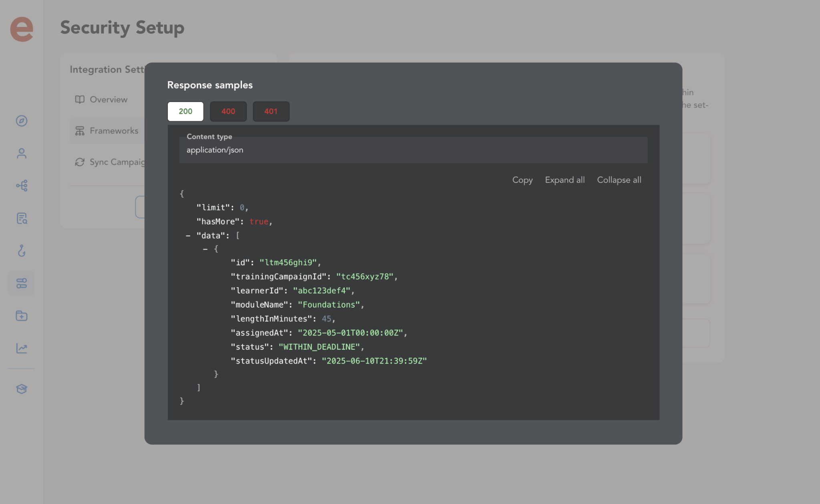The image size is (820, 504).
Task: Open the compass explore icon in sidebar
Action: click(22, 121)
